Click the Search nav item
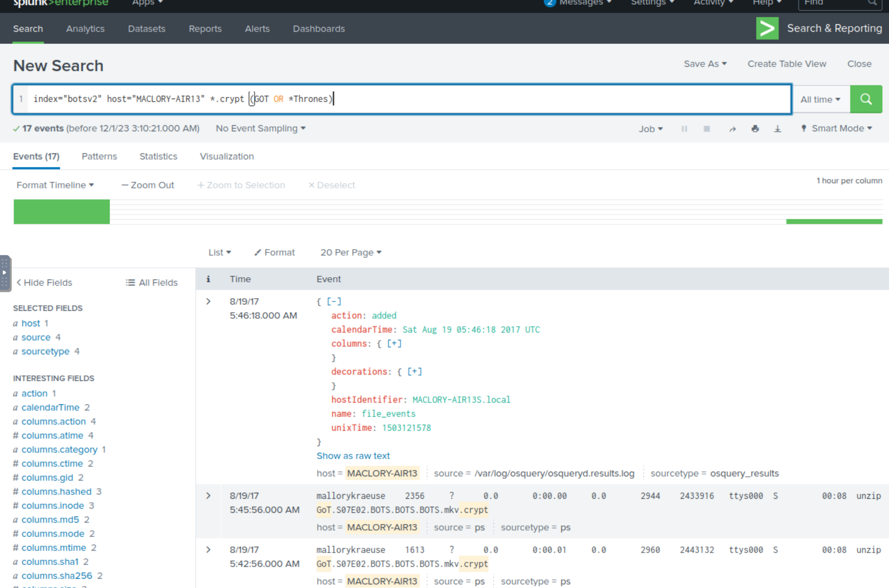Viewport: 889px width, 588px height. click(x=28, y=29)
